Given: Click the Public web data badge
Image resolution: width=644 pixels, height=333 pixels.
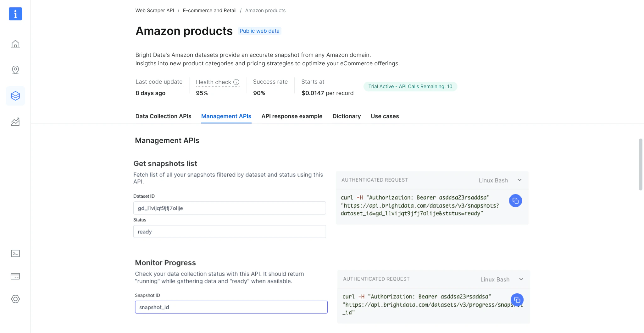Looking at the screenshot, I should tap(259, 31).
